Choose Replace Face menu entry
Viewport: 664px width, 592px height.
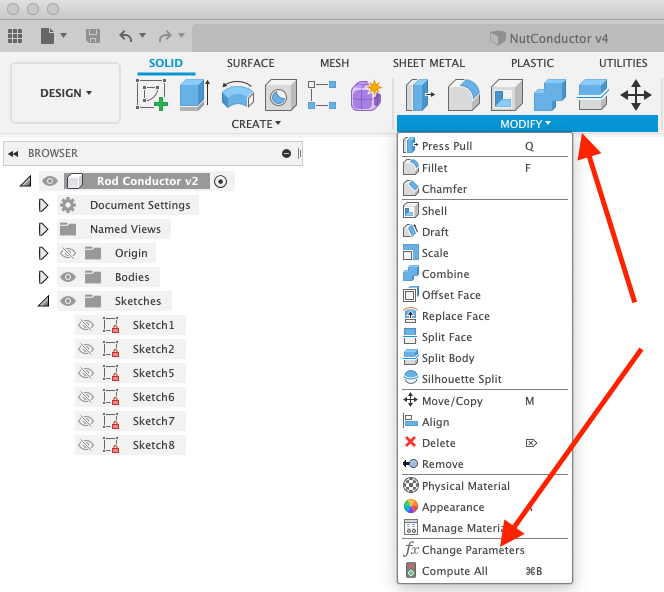(485, 316)
